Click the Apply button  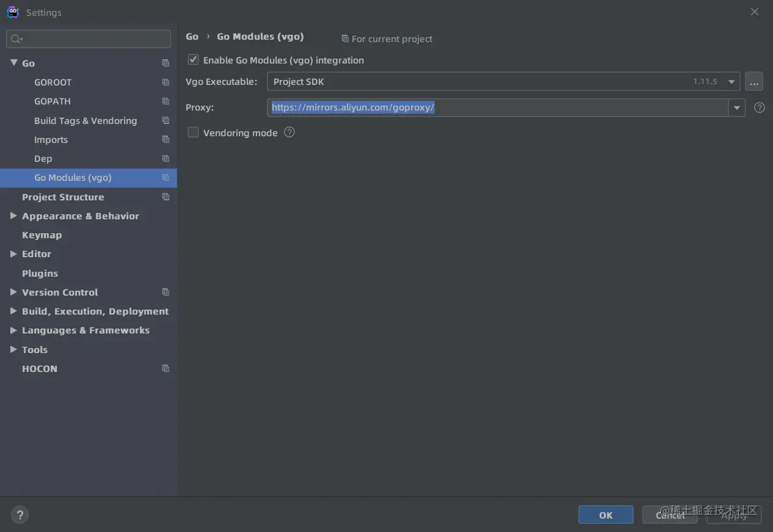734,515
